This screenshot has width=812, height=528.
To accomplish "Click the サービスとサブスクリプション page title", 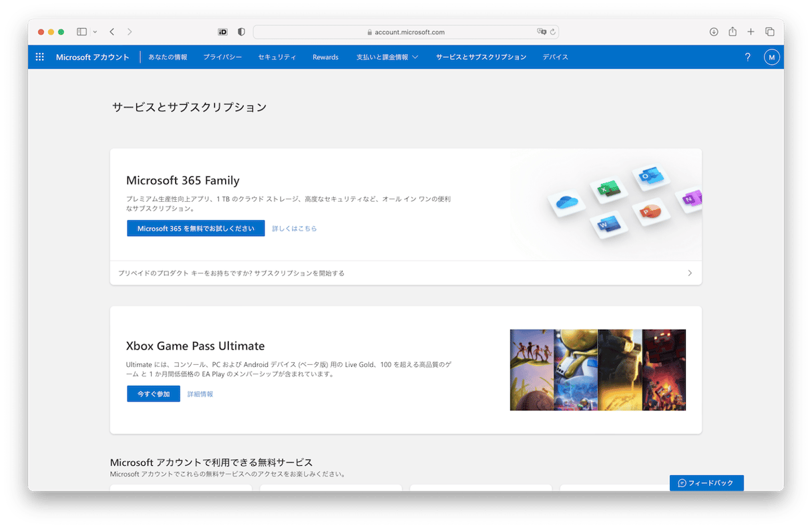I will pyautogui.click(x=190, y=107).
